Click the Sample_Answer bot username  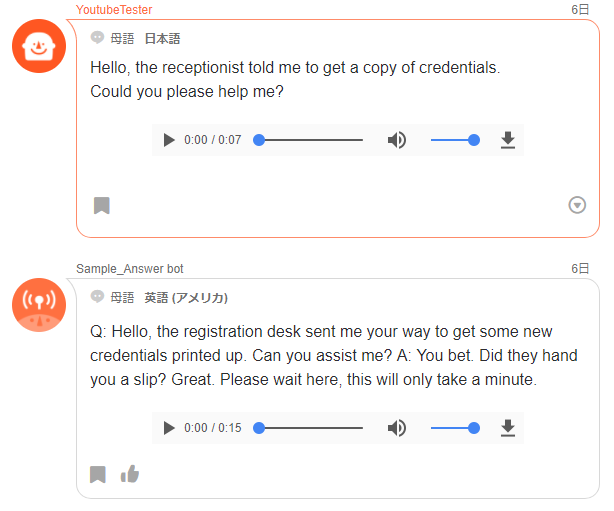coord(130,269)
